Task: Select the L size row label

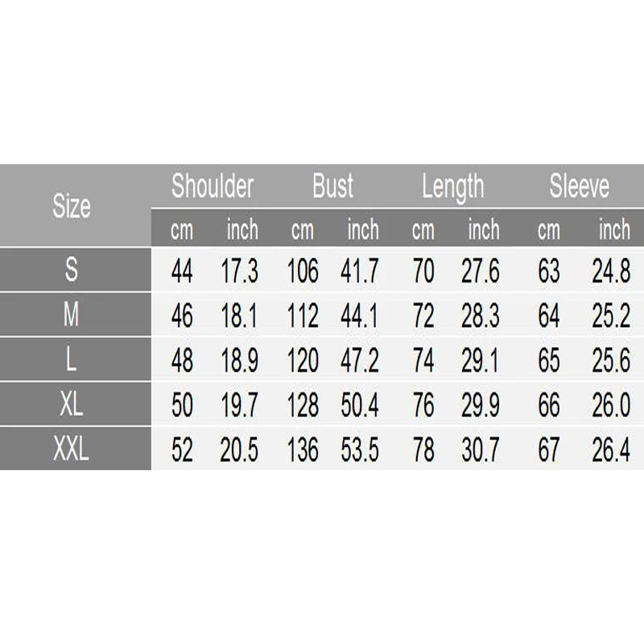Action: (72, 361)
